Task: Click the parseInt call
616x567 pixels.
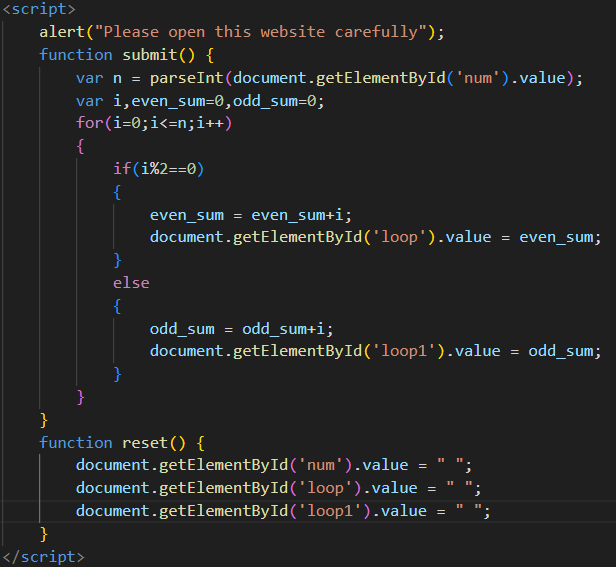Action: click(x=185, y=77)
